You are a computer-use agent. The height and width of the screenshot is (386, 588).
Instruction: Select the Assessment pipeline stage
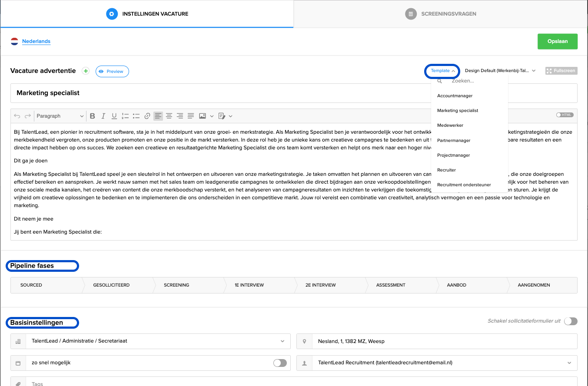[401, 285]
